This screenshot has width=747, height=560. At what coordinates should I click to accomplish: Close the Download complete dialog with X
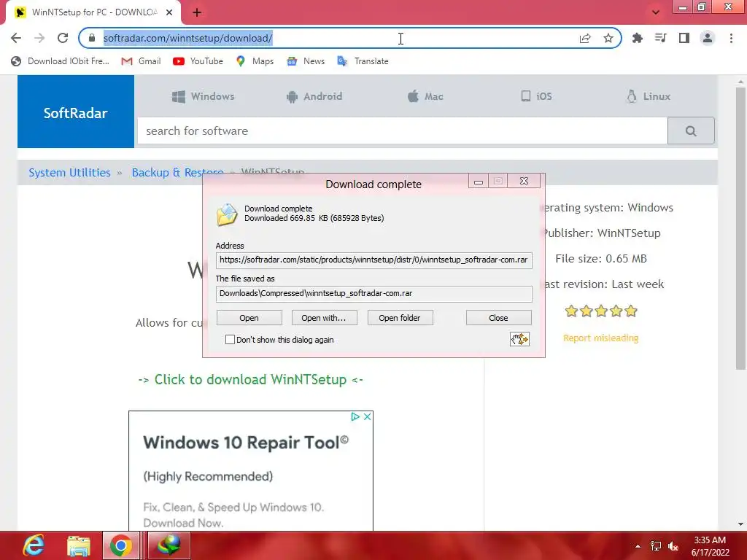524,181
